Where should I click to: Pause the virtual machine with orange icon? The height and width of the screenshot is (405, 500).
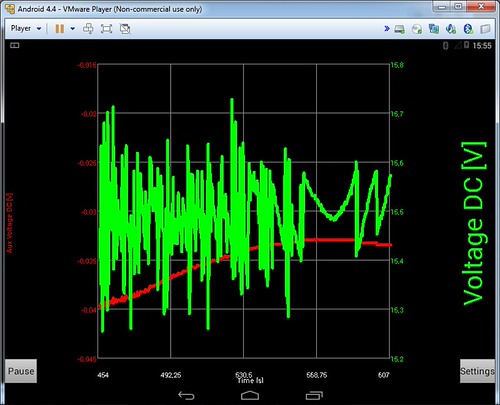tap(60, 29)
